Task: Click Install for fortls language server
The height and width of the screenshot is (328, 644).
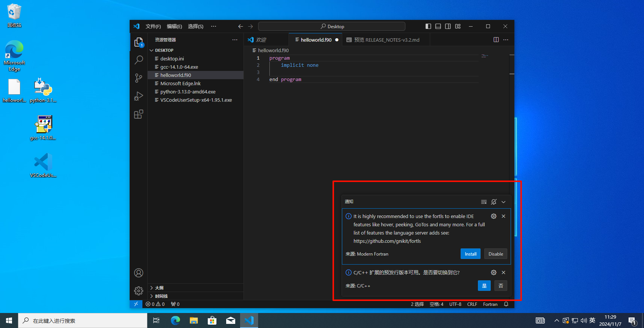Action: pyautogui.click(x=470, y=254)
